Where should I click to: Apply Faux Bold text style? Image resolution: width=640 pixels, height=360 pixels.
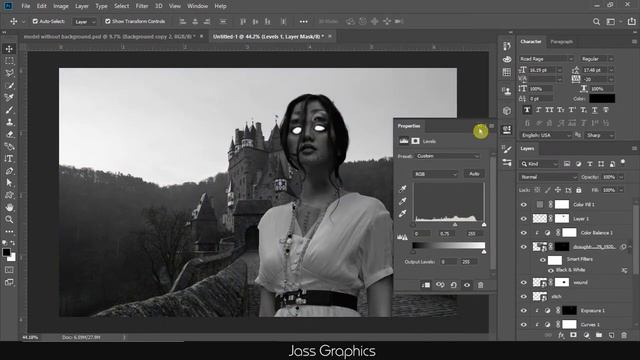(527, 110)
